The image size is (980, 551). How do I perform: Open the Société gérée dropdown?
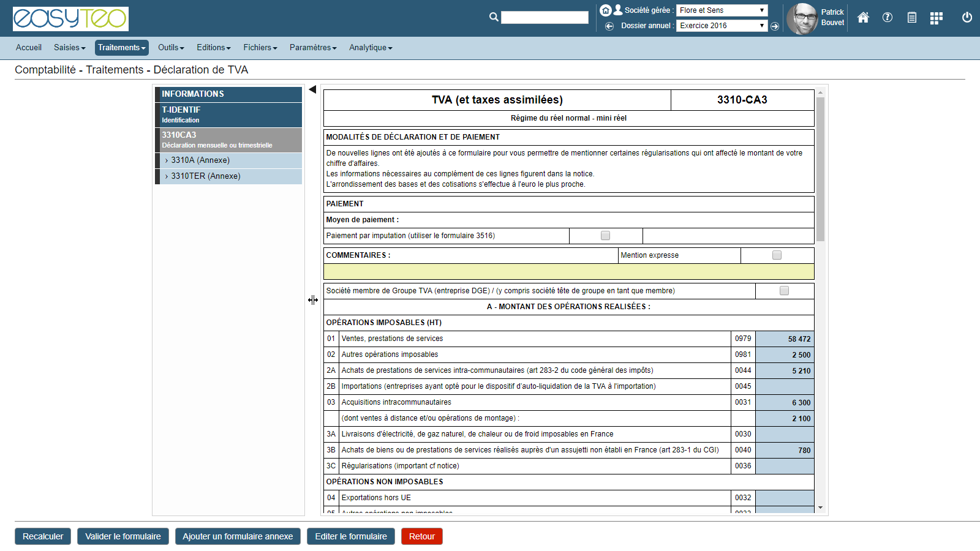[x=722, y=10]
